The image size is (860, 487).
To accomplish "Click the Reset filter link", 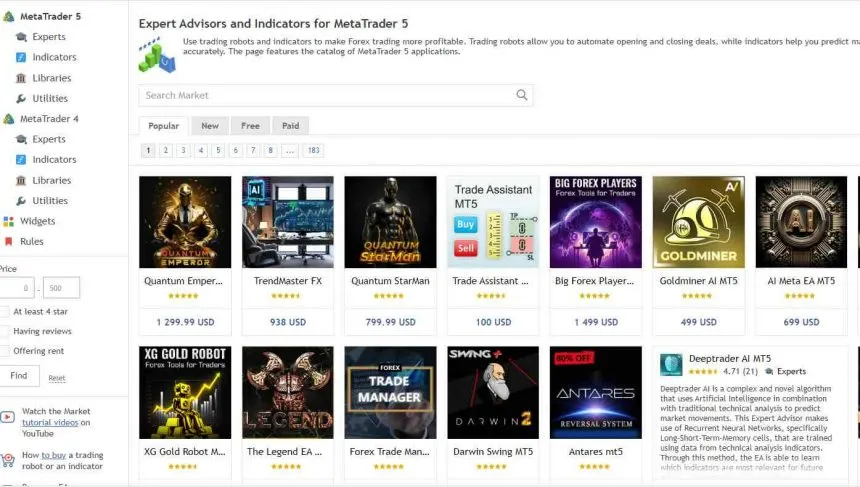I will (57, 378).
